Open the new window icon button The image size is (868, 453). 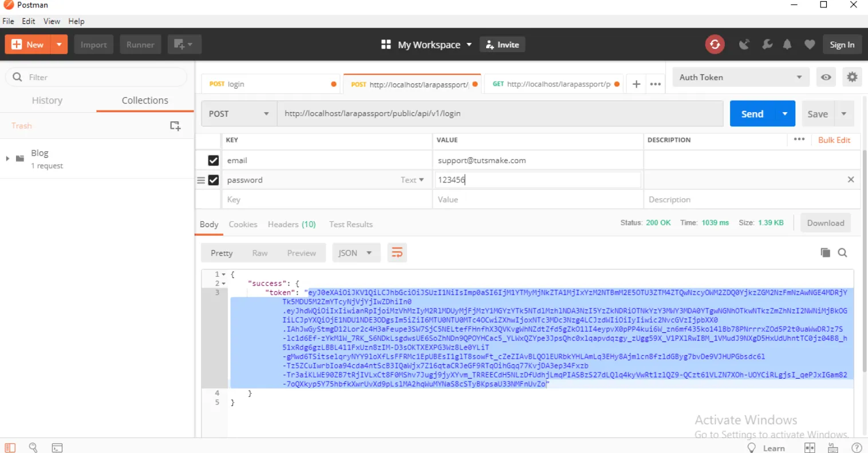pyautogui.click(x=184, y=44)
